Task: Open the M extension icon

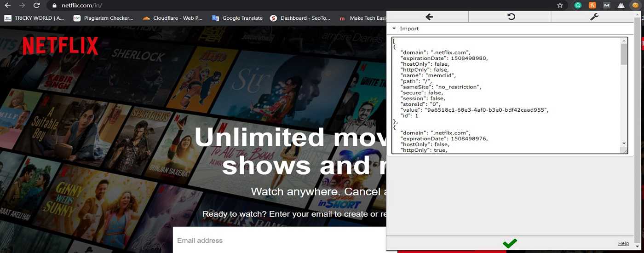Action: click(607, 6)
